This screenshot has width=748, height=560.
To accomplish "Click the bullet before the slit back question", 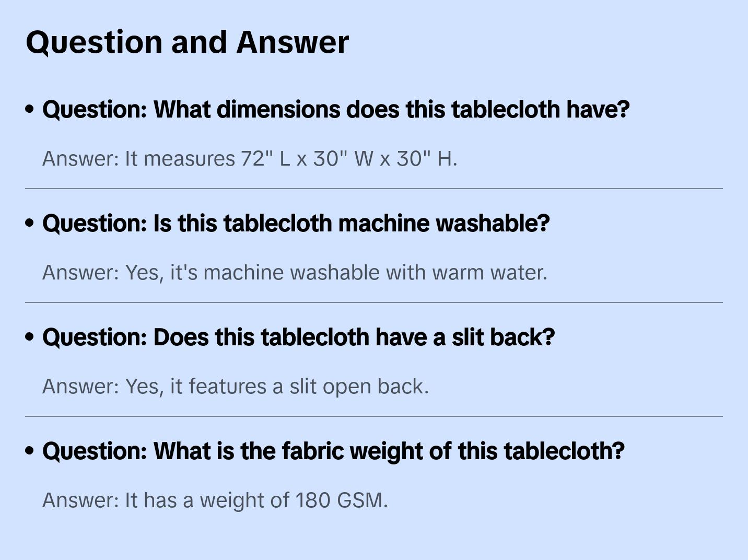I will point(30,337).
